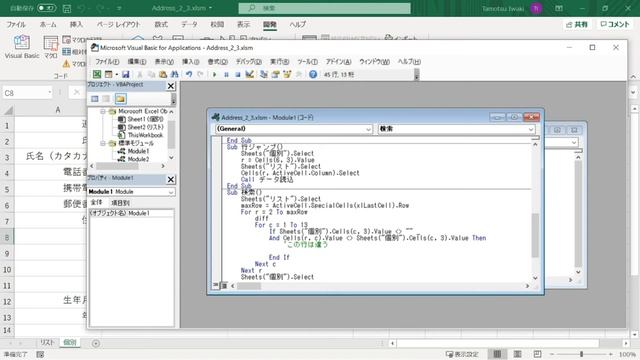Screen dimensions: 640x360
Task: Open the (General) object dropdown
Action: [x=368, y=129]
